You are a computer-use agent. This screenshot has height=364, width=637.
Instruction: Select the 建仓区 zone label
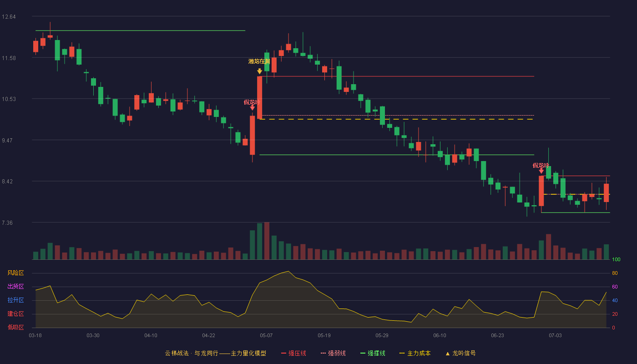tap(15, 314)
